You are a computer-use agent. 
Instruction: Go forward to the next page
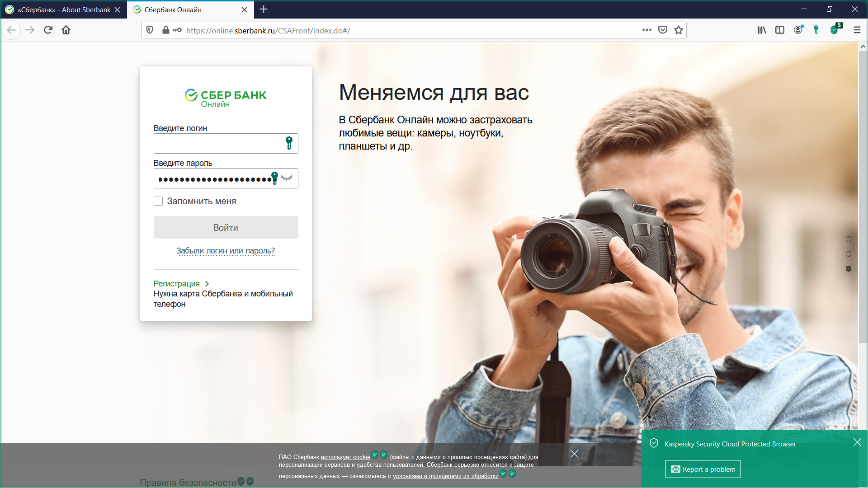pos(30,30)
